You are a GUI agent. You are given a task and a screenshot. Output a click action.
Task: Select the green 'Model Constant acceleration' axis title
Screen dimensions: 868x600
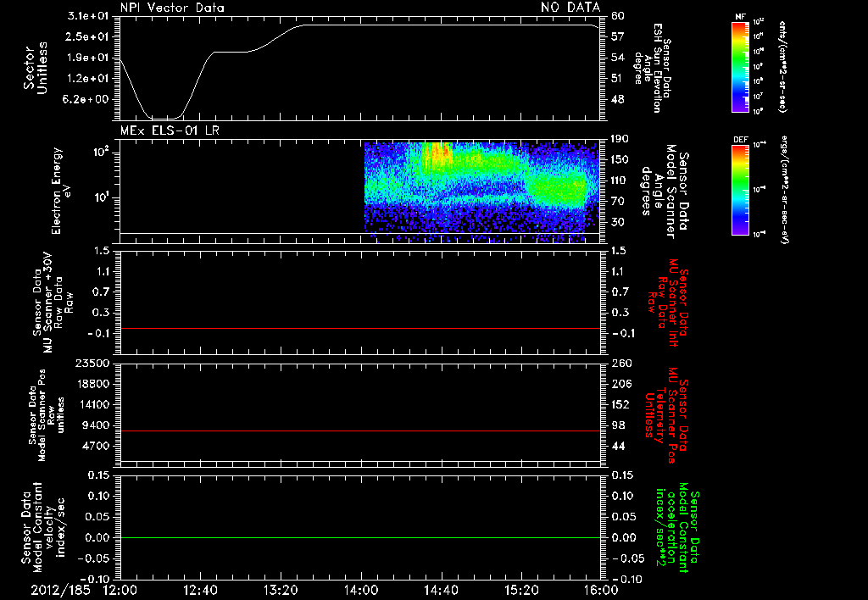pyautogui.click(x=676, y=527)
